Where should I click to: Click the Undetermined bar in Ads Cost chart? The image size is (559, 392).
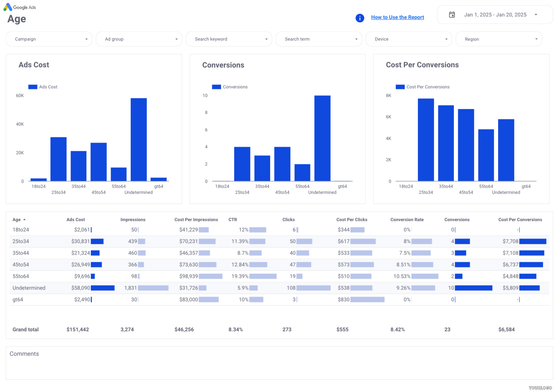[x=139, y=140]
